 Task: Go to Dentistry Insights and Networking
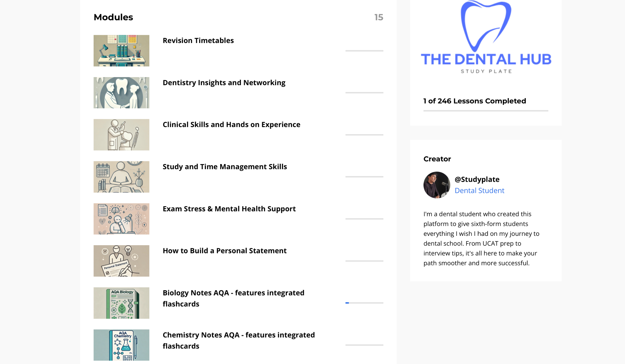(x=224, y=83)
